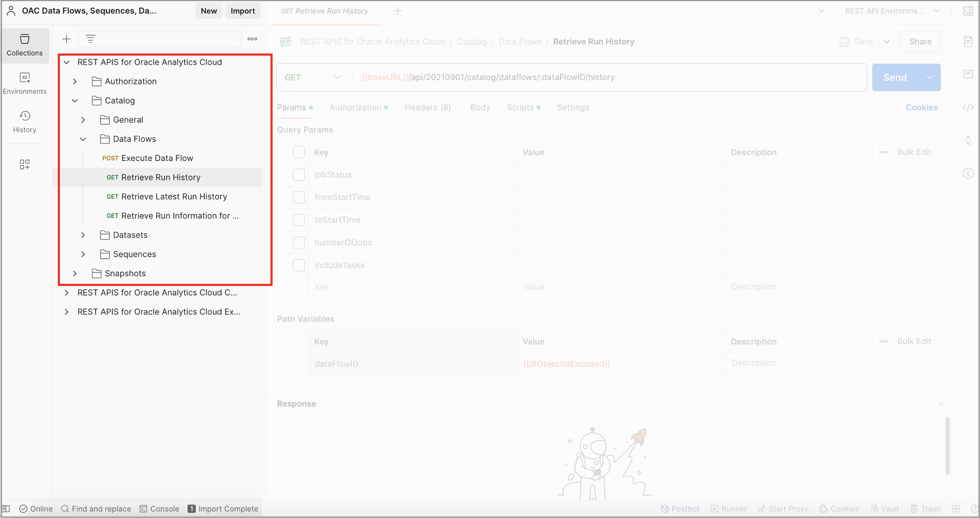This screenshot has height=518, width=980.
Task: Tick the includeTasks parameter checkbox
Action: click(299, 265)
